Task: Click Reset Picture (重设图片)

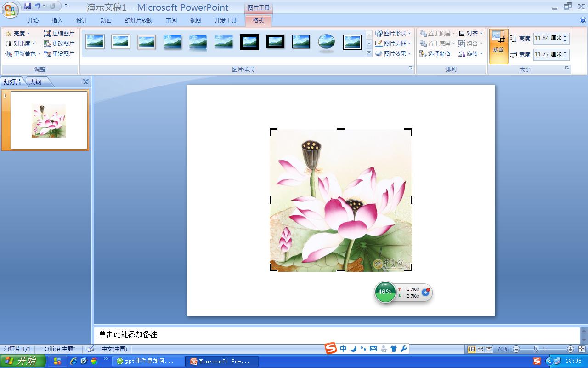Action: click(x=59, y=54)
